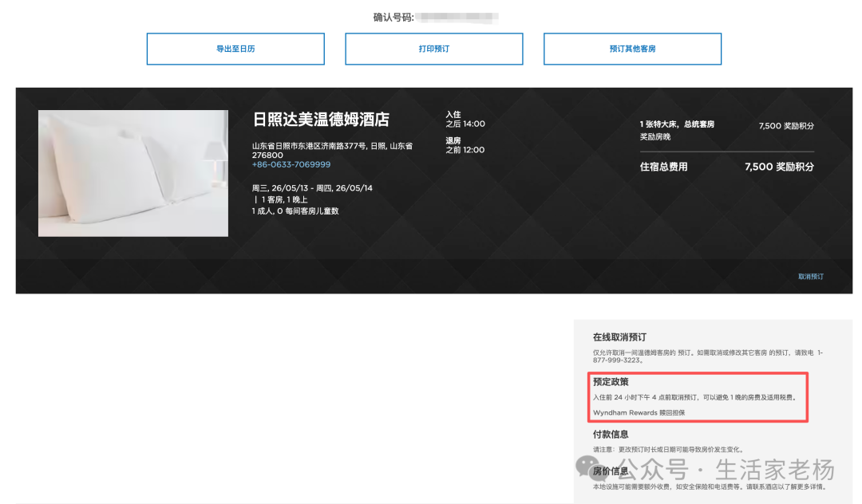Viewport: 862px width, 504px height.
Task: Open the 取消预订 link
Action: [x=810, y=277]
